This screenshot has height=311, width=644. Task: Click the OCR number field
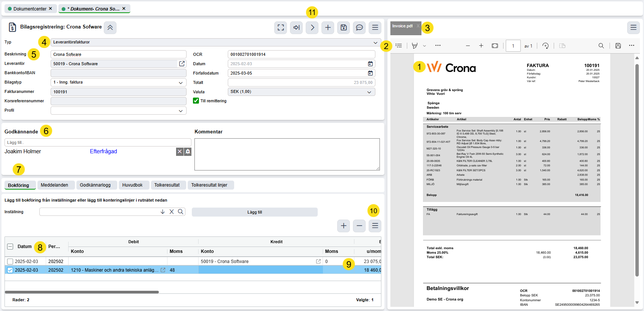pyautogui.click(x=302, y=54)
